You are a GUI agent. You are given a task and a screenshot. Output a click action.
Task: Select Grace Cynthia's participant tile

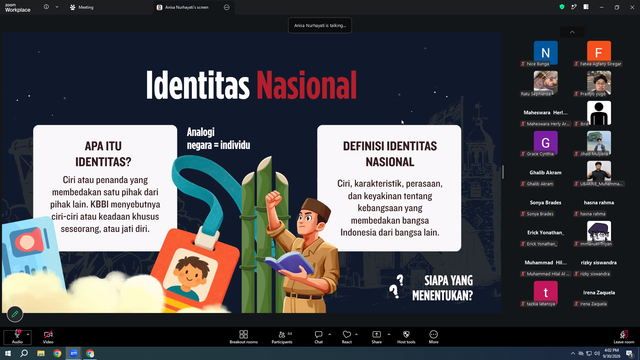pyautogui.click(x=546, y=143)
